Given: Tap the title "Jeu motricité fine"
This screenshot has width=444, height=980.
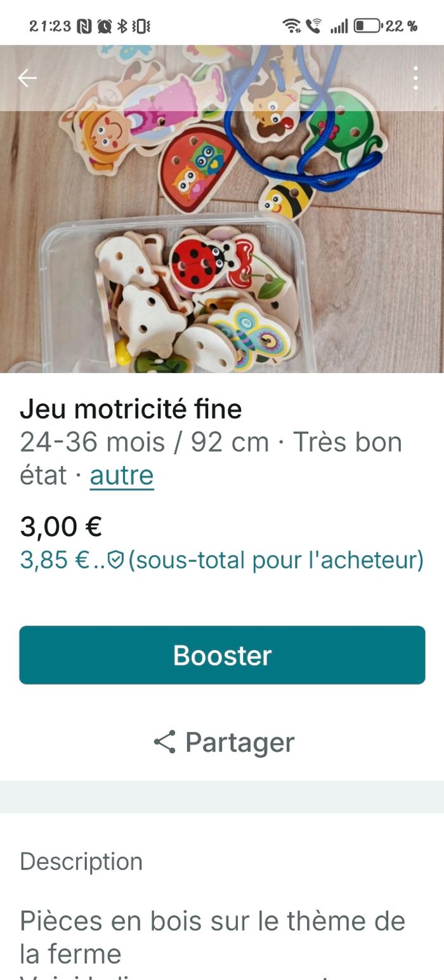Looking at the screenshot, I should [x=131, y=409].
